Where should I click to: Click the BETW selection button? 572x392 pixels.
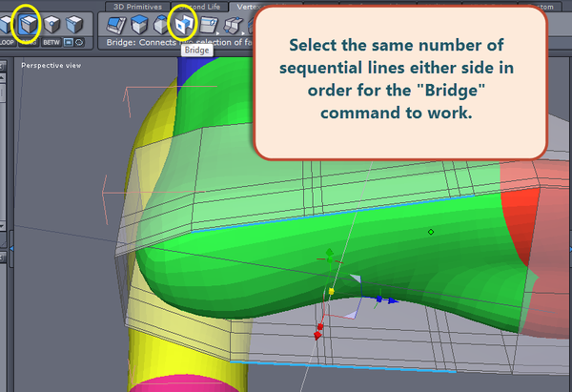click(x=51, y=42)
